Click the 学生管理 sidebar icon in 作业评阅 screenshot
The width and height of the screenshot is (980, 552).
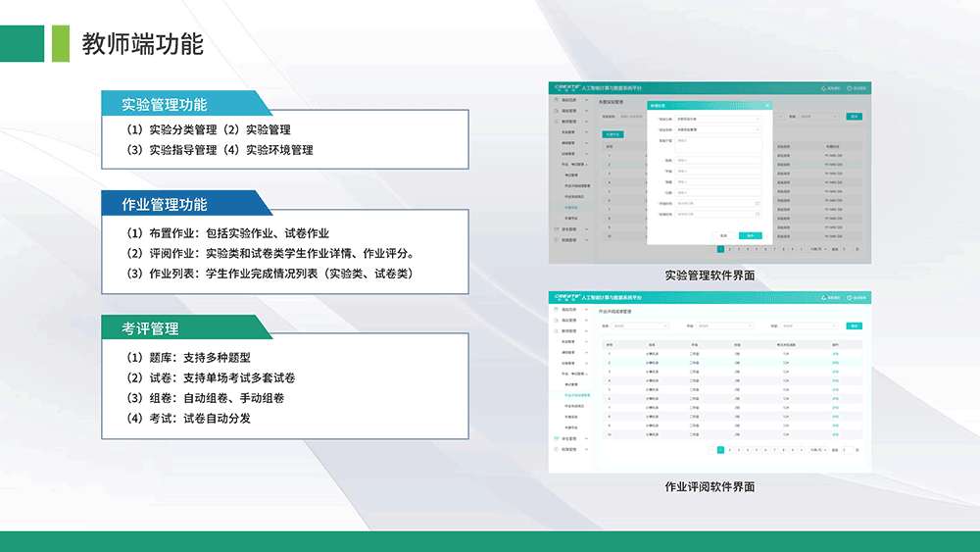(557, 439)
